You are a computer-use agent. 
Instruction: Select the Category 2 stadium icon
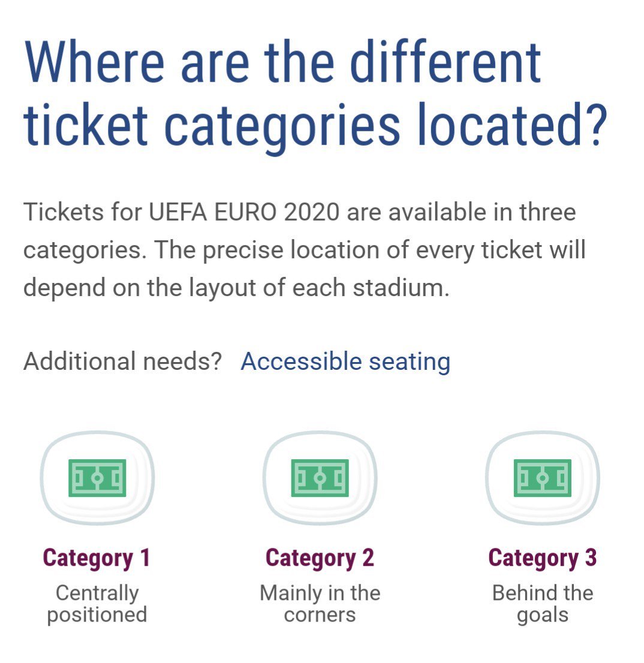tap(320, 478)
